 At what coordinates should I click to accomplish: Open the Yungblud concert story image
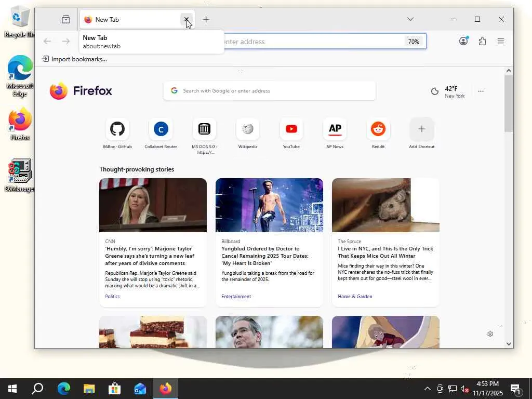tap(270, 205)
